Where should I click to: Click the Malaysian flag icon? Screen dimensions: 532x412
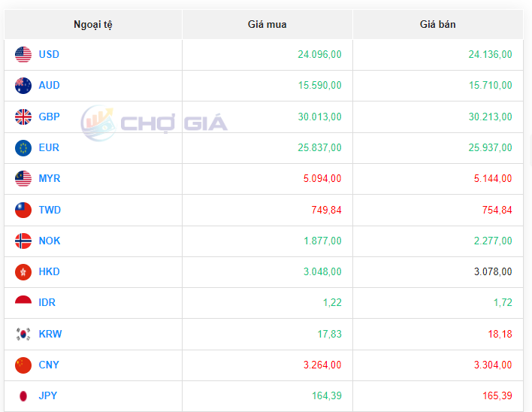tap(23, 179)
